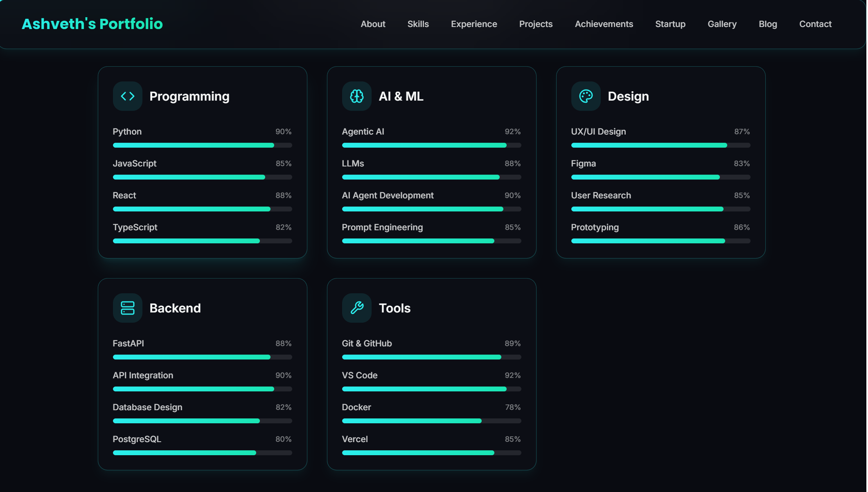Click the Programming code brackets icon
This screenshot has height=492, width=868.
click(128, 96)
